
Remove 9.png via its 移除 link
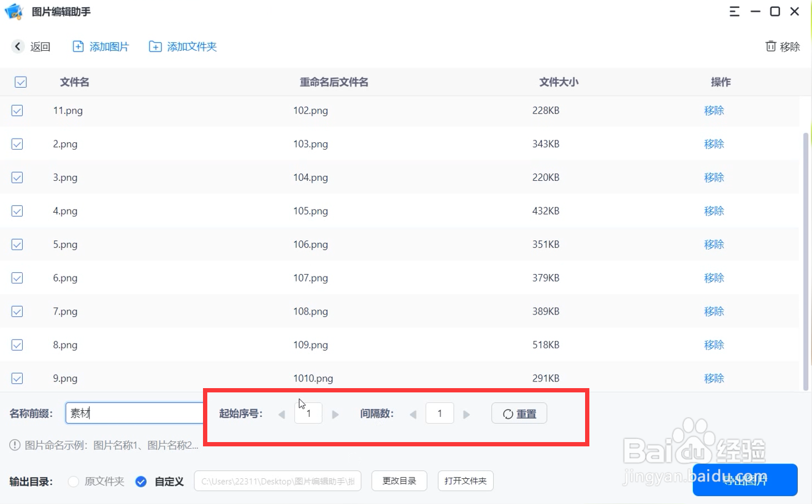tap(714, 378)
